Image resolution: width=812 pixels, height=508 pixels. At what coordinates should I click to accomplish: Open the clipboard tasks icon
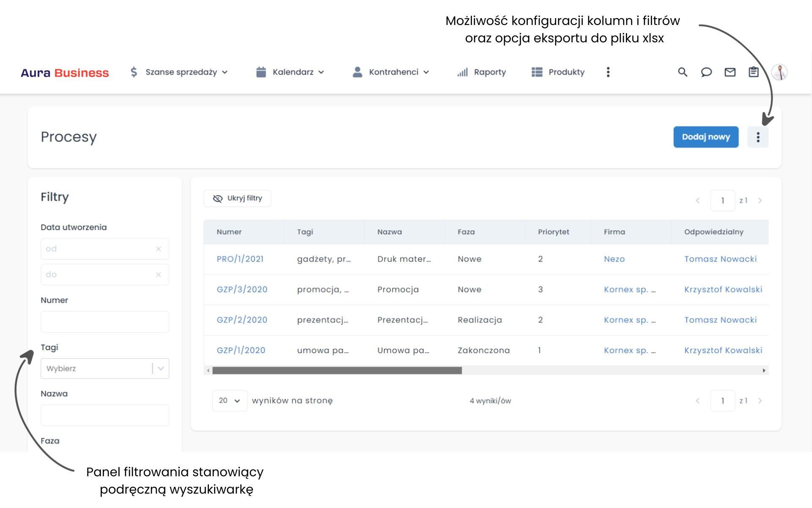pos(754,72)
